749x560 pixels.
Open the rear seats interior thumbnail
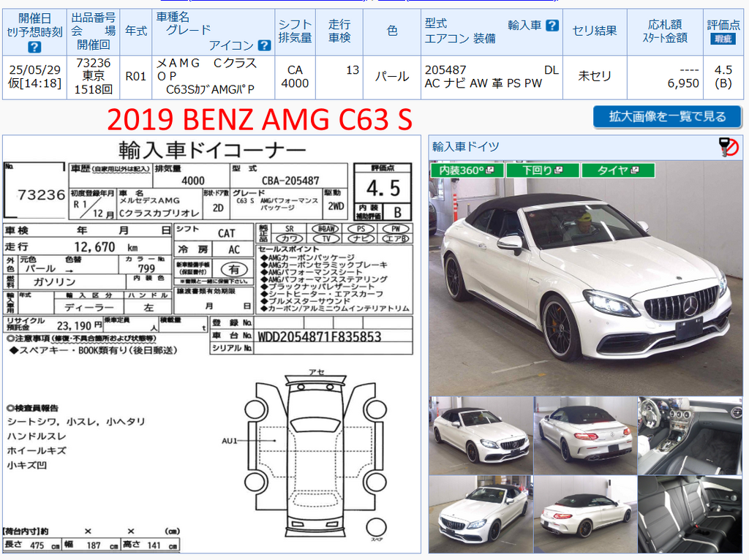pyautogui.click(x=690, y=514)
